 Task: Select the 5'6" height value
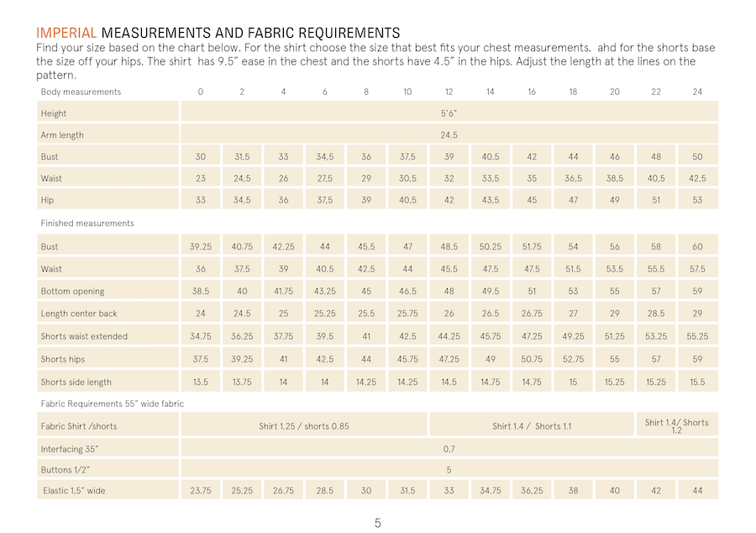tap(449, 113)
